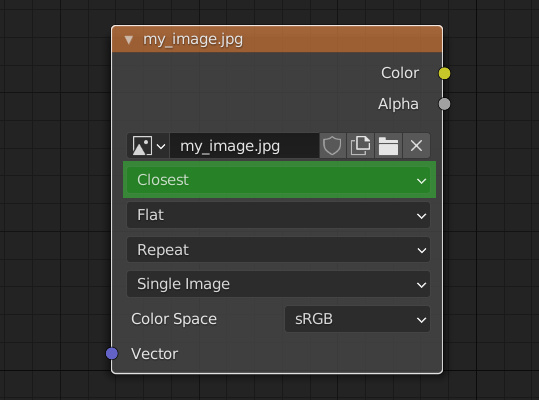Open the sRGB color space dropdown
Screen dimensions: 539x400
point(358,319)
